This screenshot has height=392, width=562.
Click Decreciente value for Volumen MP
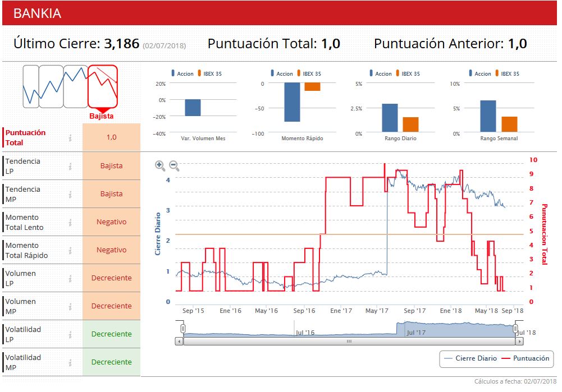pyautogui.click(x=112, y=306)
